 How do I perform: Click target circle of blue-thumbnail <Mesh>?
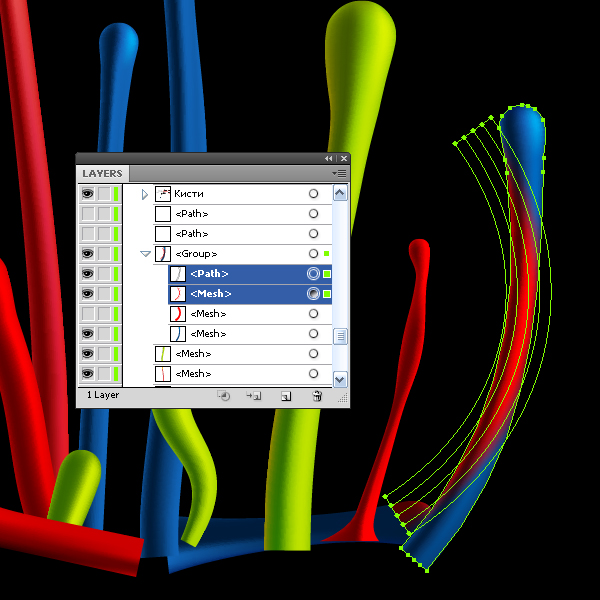tap(313, 333)
